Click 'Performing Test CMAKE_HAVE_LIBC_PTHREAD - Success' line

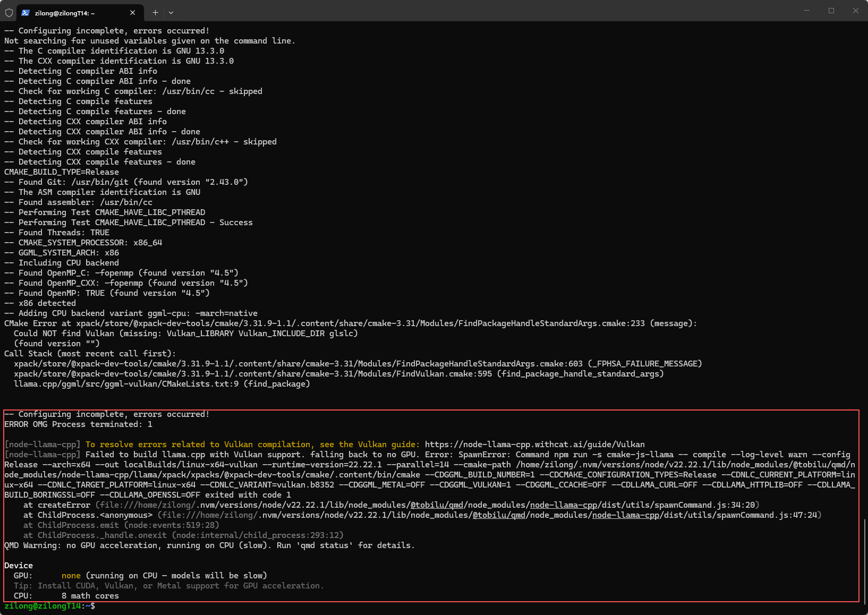[x=129, y=223]
